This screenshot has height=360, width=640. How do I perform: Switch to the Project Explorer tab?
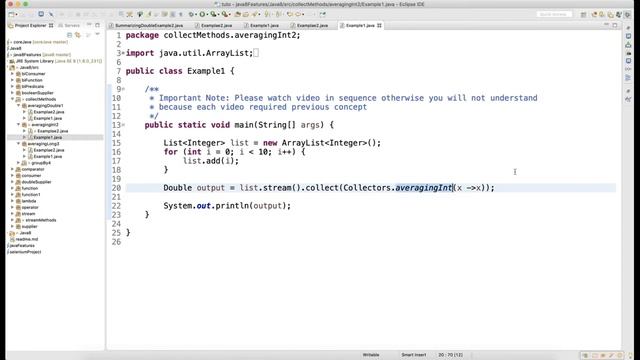pos(31,25)
